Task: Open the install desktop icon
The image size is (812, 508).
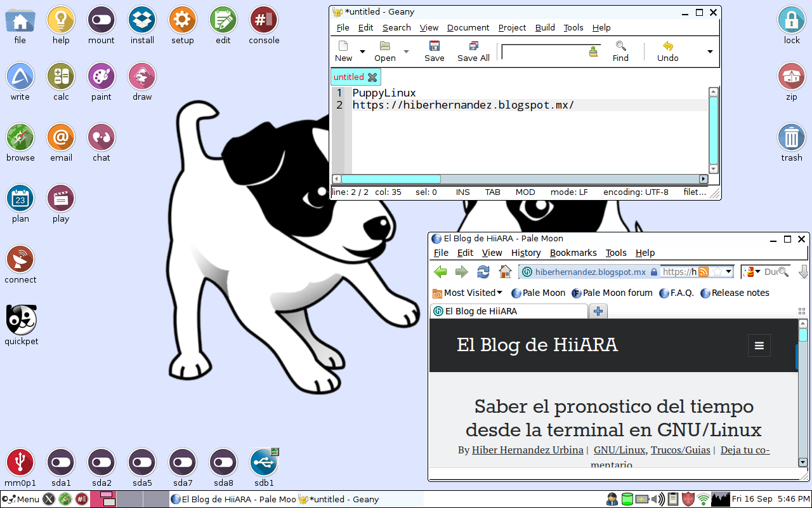Action: point(142,26)
